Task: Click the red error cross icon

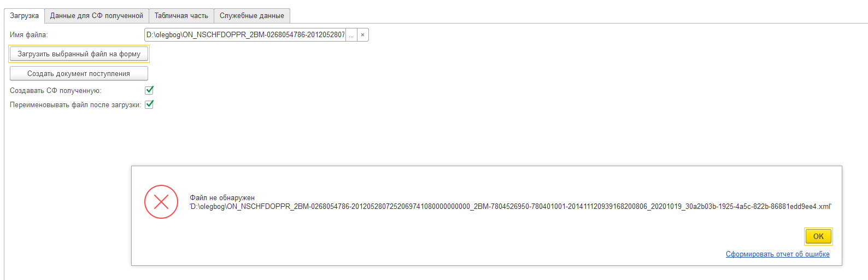Action: click(161, 202)
